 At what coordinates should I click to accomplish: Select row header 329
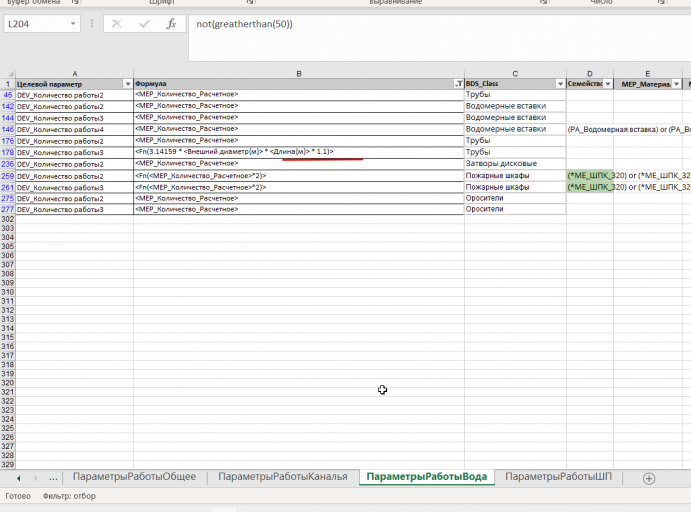(x=7, y=464)
